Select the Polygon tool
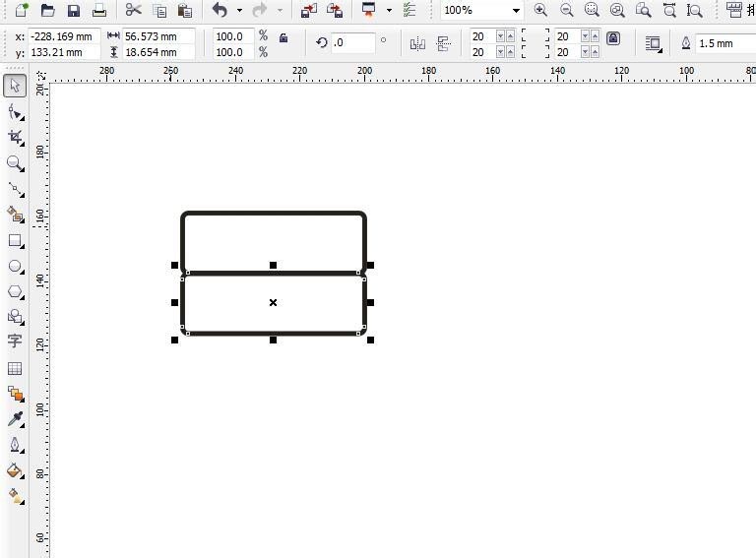Image resolution: width=756 pixels, height=558 pixels. pyautogui.click(x=15, y=292)
